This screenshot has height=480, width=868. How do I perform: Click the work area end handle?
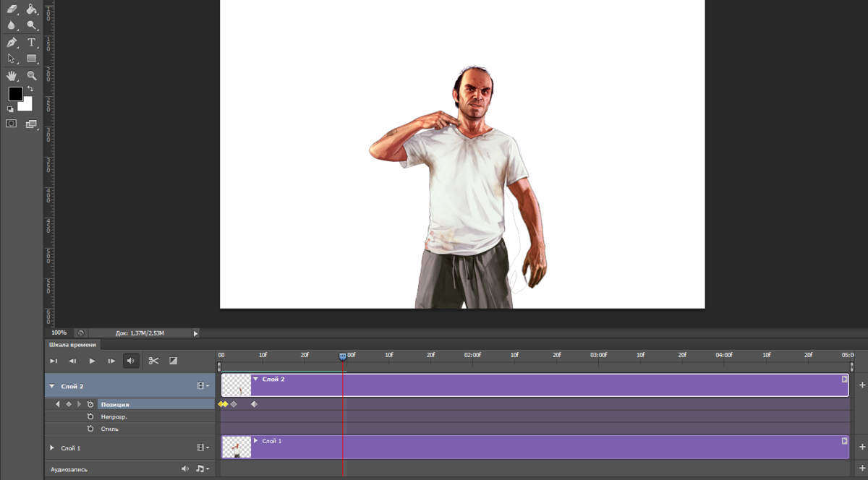pyautogui.click(x=852, y=367)
